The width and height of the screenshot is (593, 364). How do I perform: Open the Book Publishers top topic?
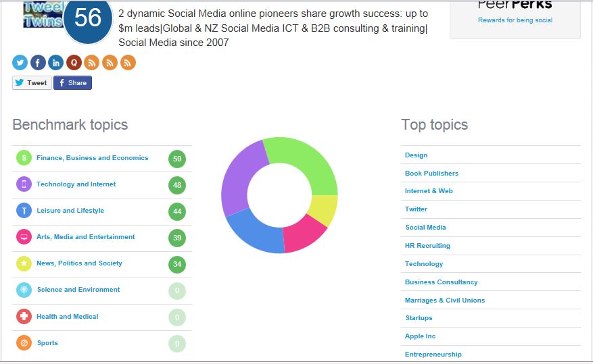(431, 174)
